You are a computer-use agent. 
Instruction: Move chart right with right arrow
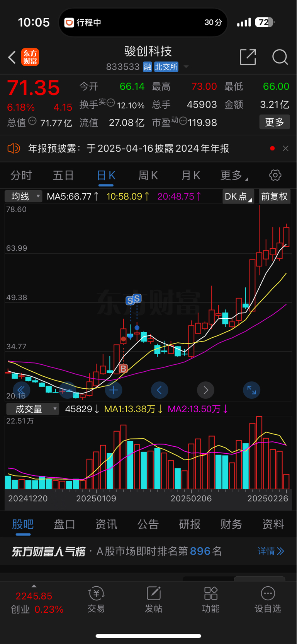[206, 390]
